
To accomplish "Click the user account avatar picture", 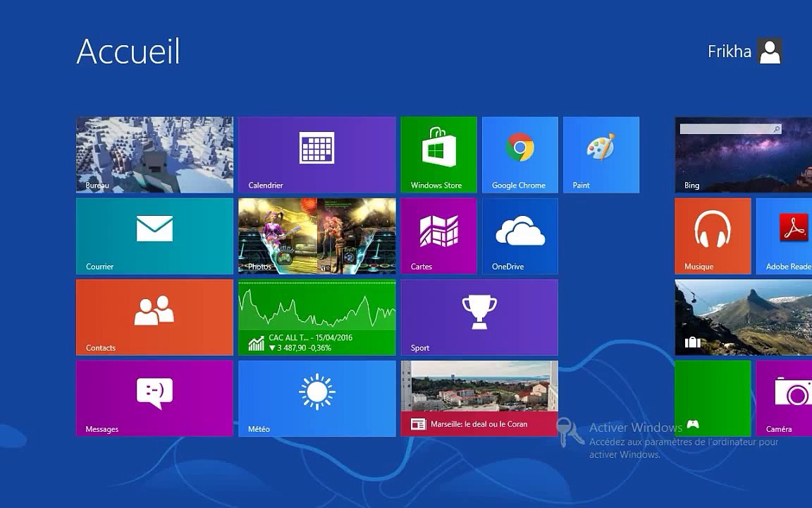I will [770, 51].
